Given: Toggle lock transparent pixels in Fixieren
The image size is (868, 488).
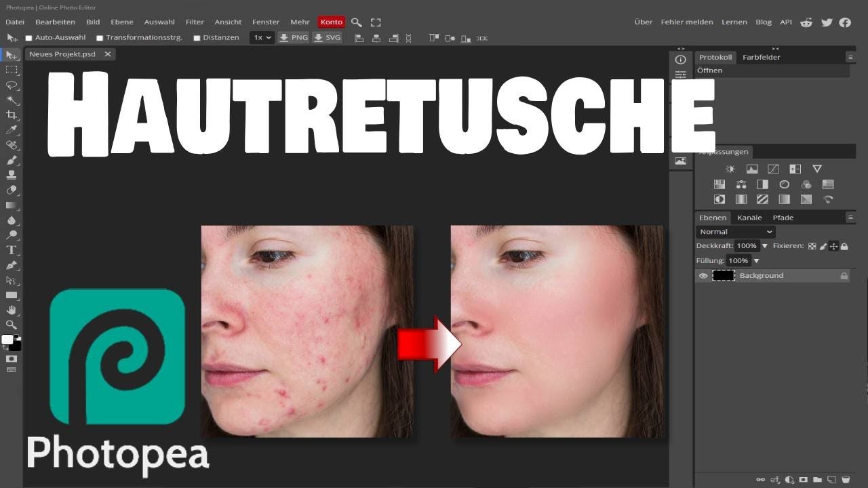Looking at the screenshot, I should click(x=812, y=246).
